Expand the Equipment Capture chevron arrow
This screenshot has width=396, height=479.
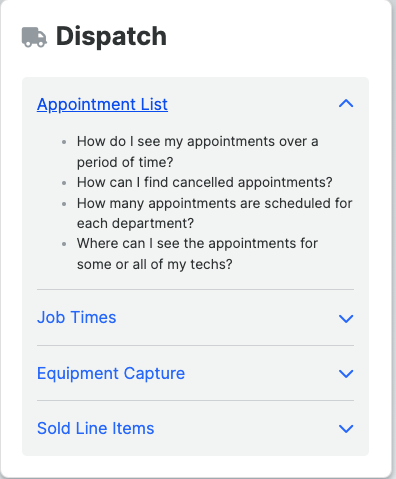pos(346,373)
